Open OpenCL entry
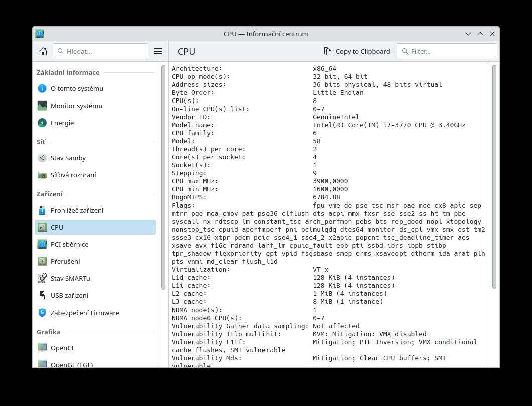This screenshot has width=532, height=406. pos(95,348)
